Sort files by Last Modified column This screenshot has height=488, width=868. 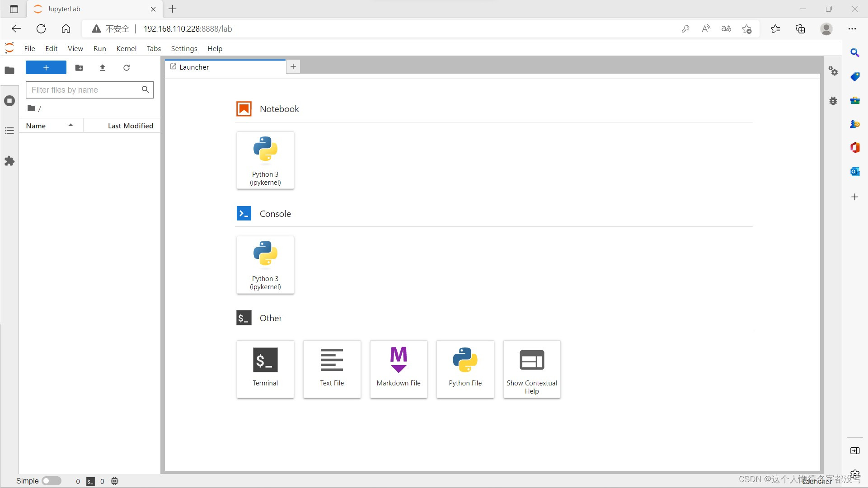tap(122, 126)
